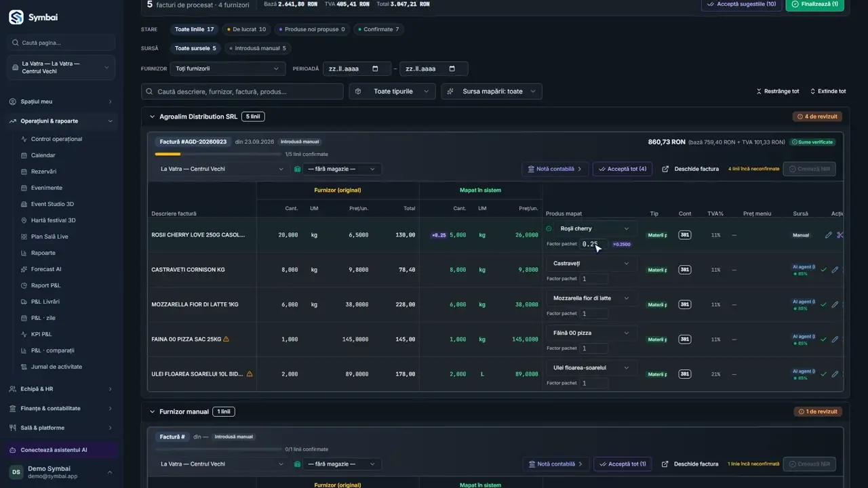
Task: Click the "1/5 linii confirmate" progress bar
Action: point(217,155)
